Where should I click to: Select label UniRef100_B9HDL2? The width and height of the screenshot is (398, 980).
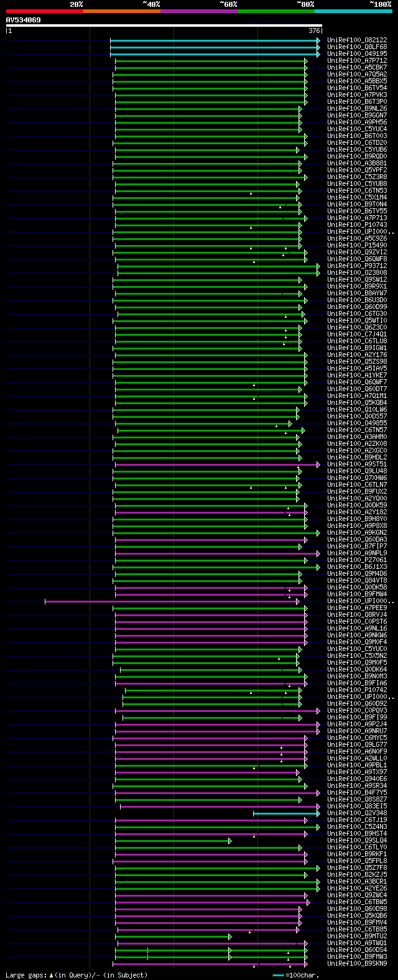(x=357, y=457)
